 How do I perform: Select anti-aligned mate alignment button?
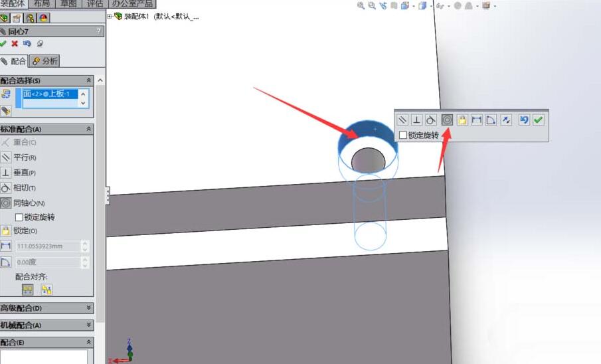[46, 290]
